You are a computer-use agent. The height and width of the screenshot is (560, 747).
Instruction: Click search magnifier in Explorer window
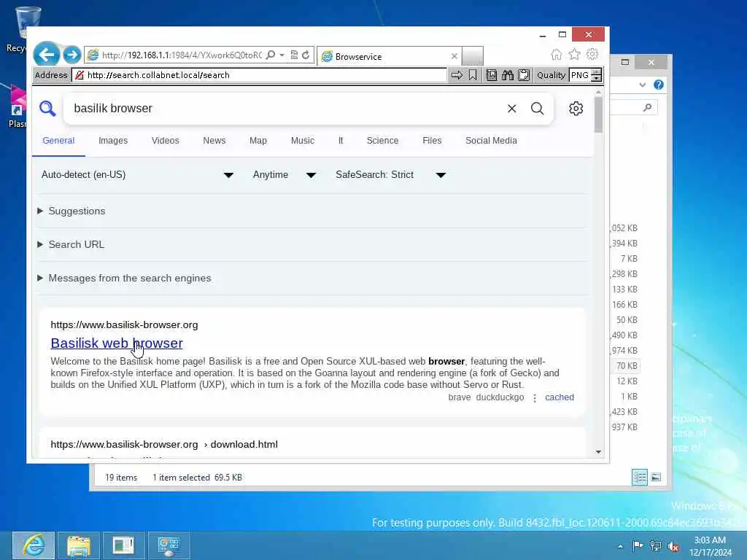647,108
